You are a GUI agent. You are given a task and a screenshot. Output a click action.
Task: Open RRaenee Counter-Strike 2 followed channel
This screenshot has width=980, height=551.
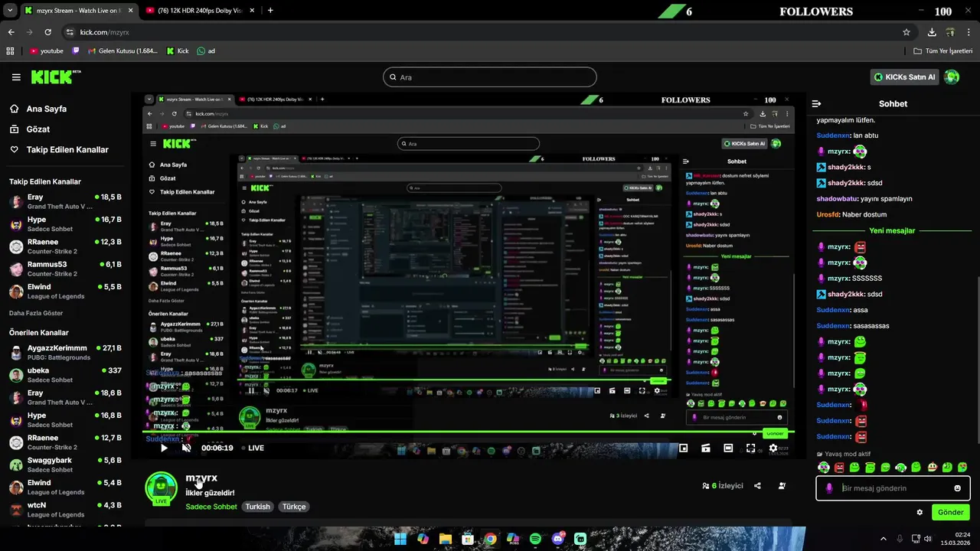[x=64, y=246]
